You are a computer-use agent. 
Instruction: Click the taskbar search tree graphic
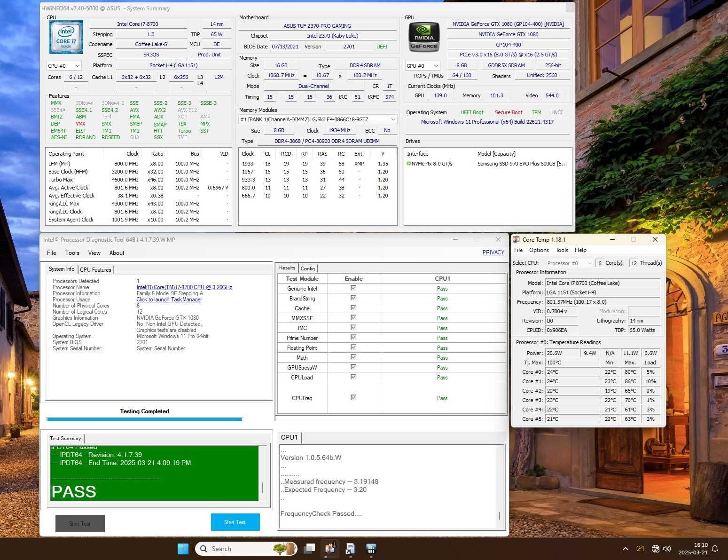pyautogui.click(x=285, y=548)
